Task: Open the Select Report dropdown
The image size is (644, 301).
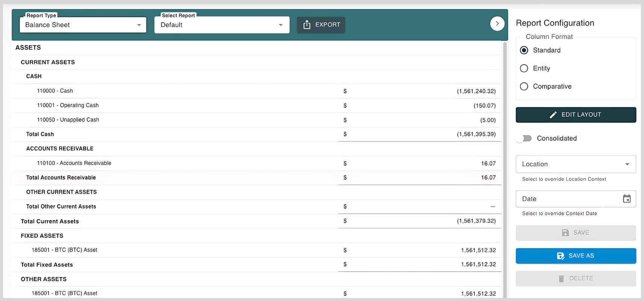Action: (222, 25)
